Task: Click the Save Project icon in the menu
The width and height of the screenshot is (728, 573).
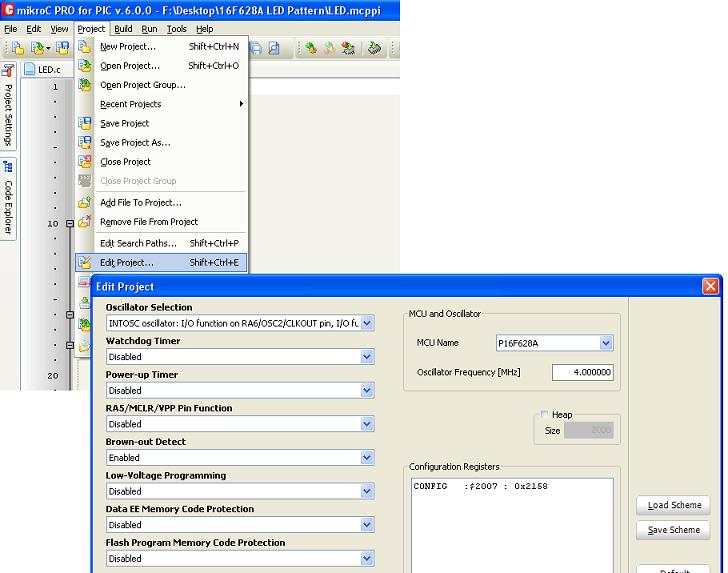Action: (85, 123)
